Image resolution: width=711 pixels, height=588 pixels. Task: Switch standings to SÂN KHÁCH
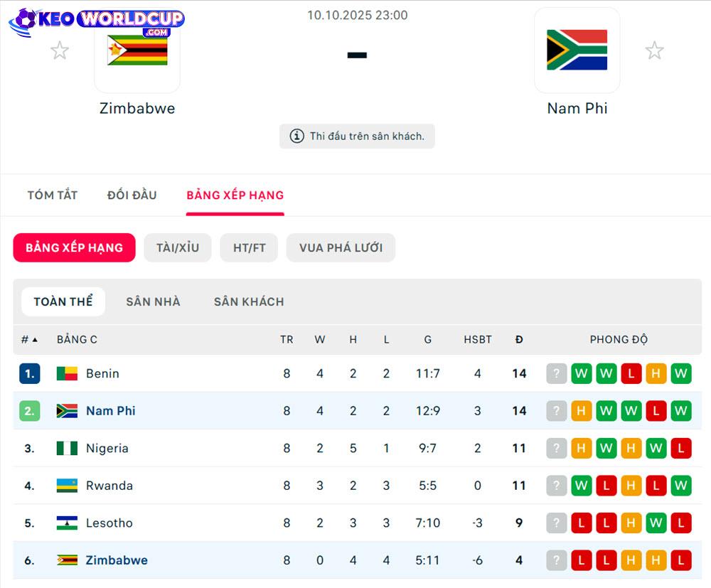tap(249, 301)
